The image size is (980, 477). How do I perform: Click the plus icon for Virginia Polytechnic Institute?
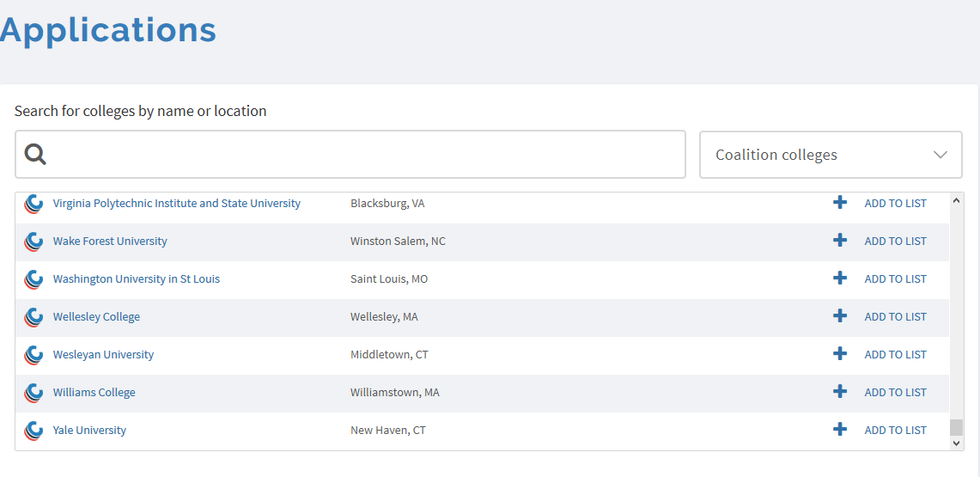coord(840,202)
